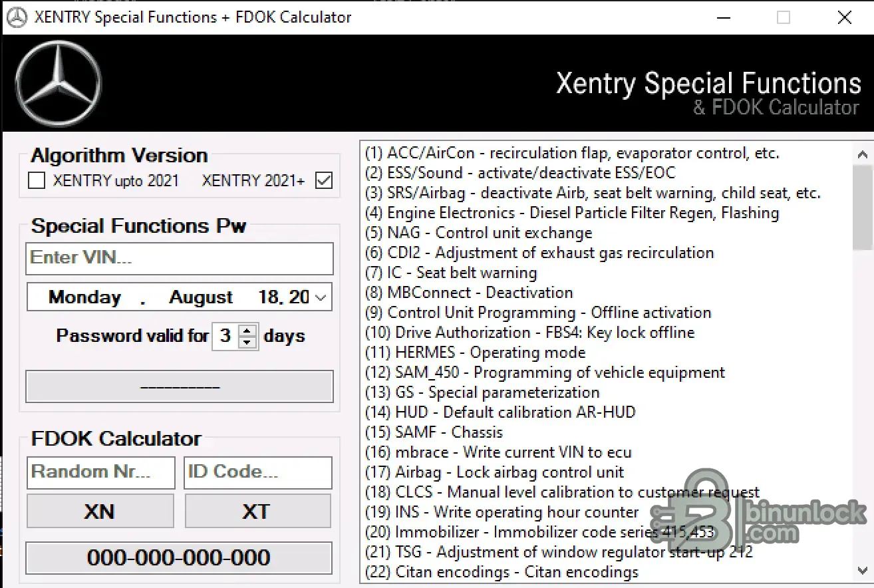874x588 pixels.
Task: Click the XT button
Action: pos(257,511)
